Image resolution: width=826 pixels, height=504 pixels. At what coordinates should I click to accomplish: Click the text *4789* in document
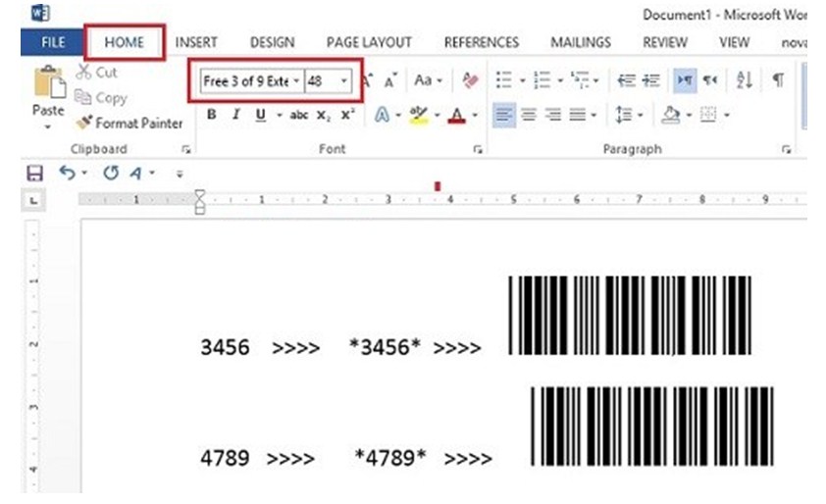tap(390, 457)
